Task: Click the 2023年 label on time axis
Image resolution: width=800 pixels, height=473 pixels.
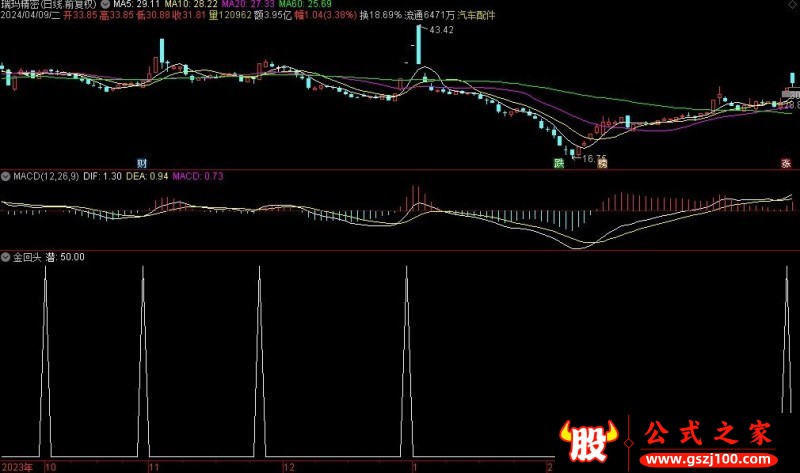Action: click(x=17, y=466)
